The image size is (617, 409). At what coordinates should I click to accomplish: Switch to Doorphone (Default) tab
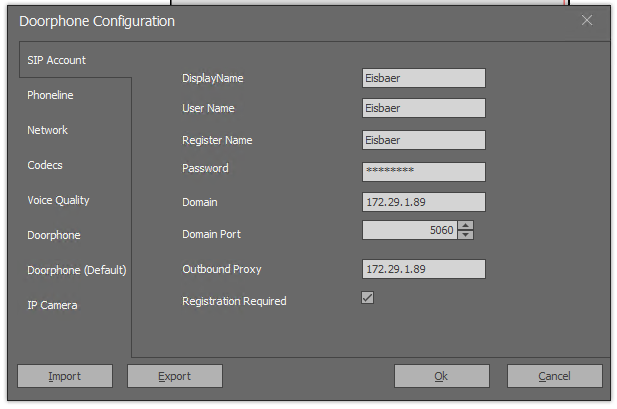point(77,270)
